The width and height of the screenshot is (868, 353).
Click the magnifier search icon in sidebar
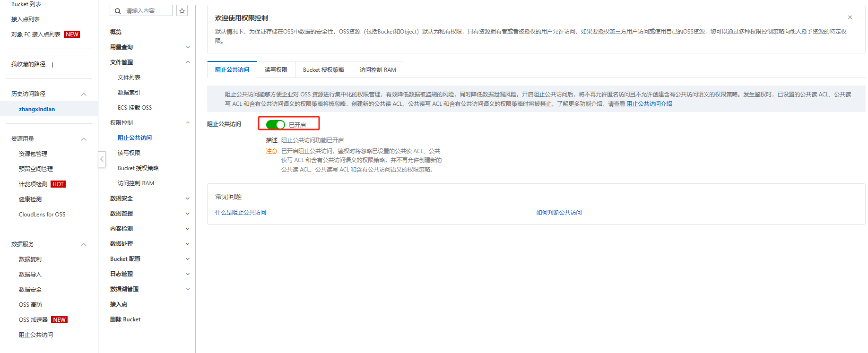pyautogui.click(x=118, y=11)
